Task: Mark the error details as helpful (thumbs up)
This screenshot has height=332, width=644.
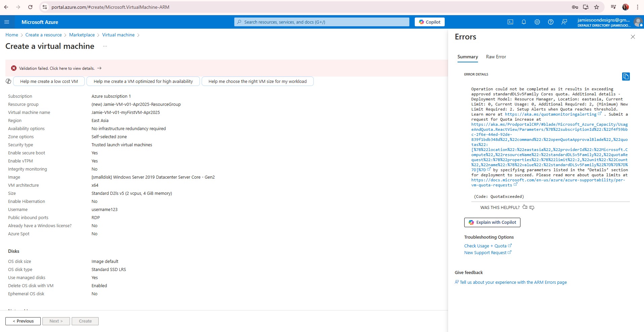Action: click(x=525, y=207)
